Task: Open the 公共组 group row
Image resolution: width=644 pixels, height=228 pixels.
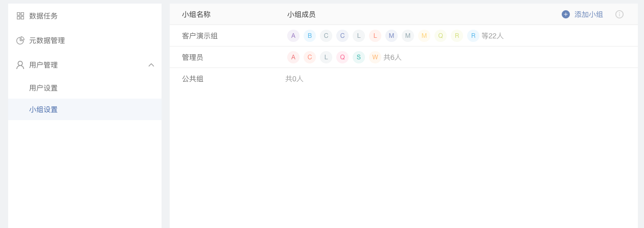Action: (x=404, y=79)
